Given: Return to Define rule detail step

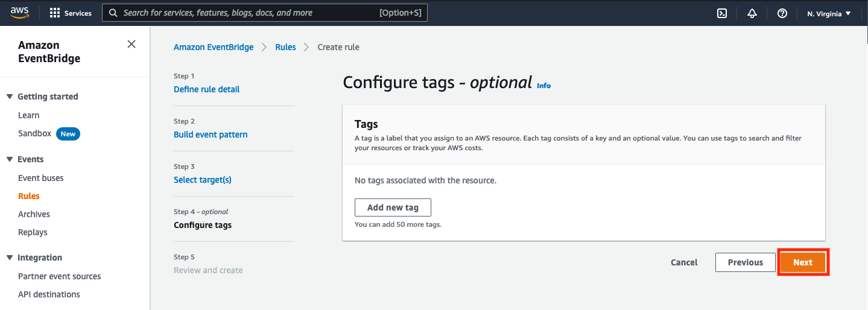Looking at the screenshot, I should click(x=206, y=89).
